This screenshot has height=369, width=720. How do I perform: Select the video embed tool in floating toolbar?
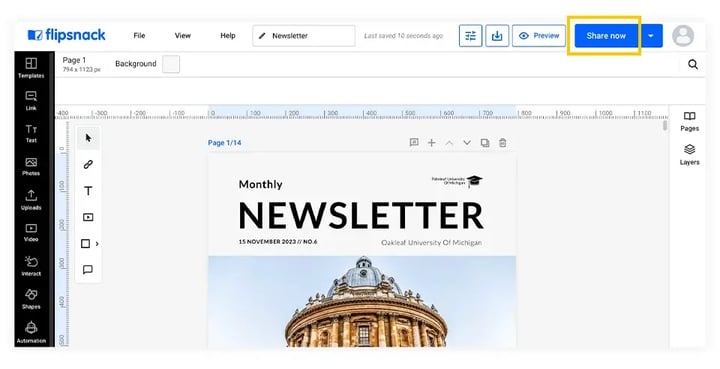[88, 217]
